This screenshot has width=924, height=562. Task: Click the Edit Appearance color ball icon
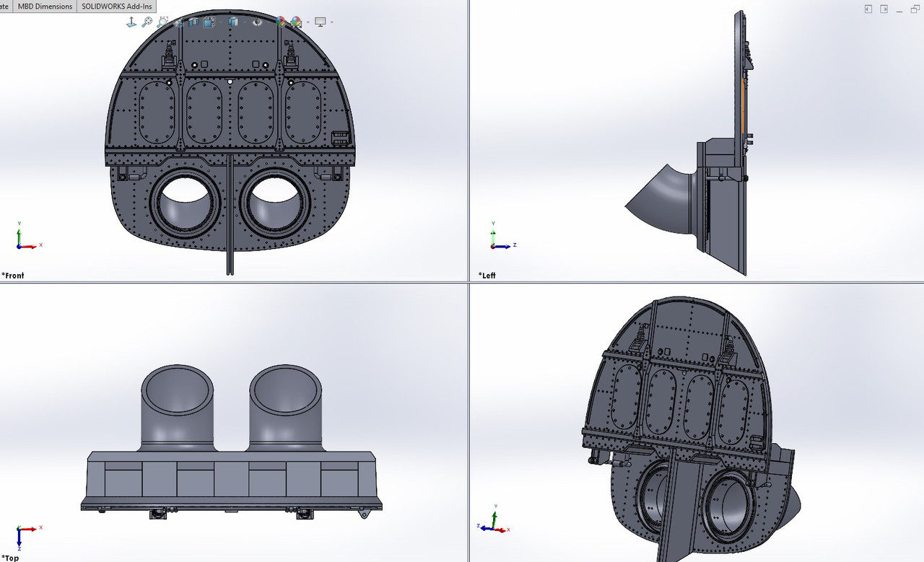281,22
